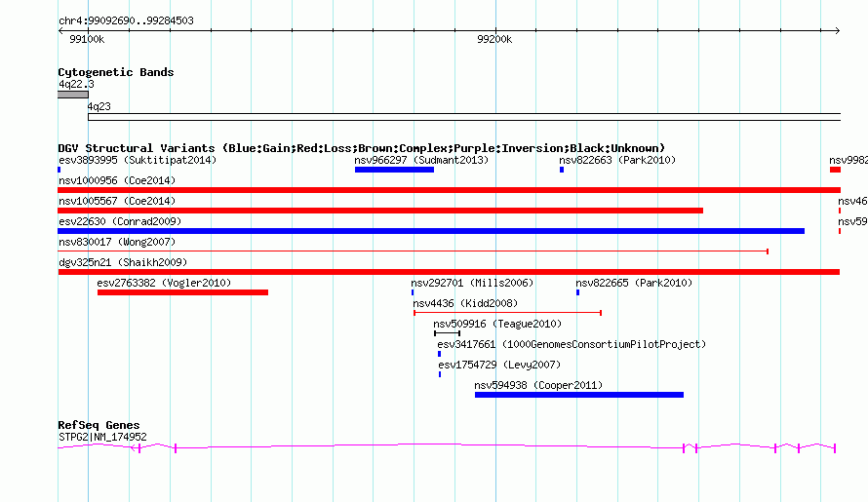This screenshot has height=502, width=868.
Task: Click the esv3893995 (Suktitipat2014) variant label
Action: click(x=138, y=160)
